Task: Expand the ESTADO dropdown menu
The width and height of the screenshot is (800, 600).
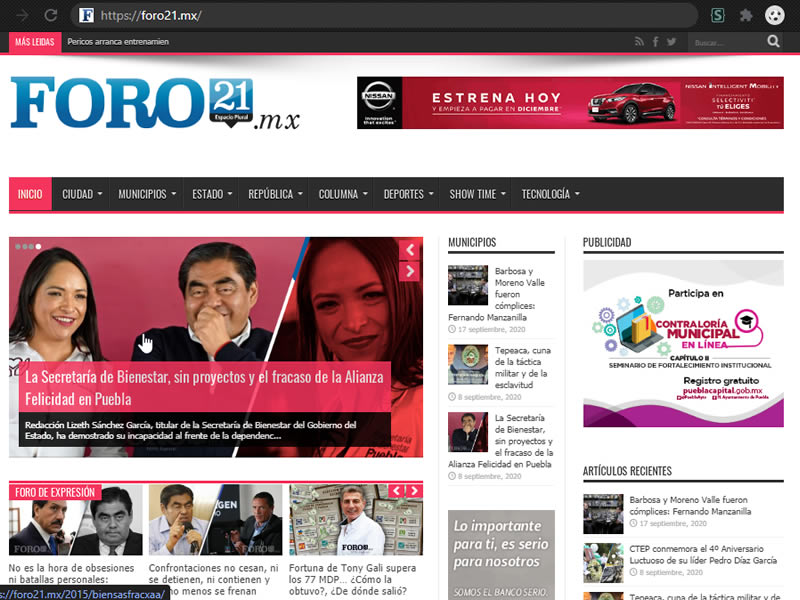Action: click(x=212, y=194)
